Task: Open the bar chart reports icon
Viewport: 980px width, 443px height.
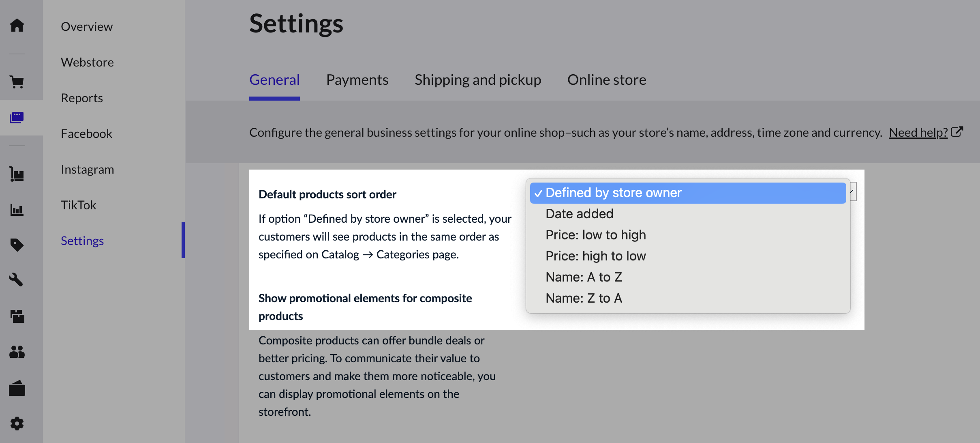Action: (17, 210)
